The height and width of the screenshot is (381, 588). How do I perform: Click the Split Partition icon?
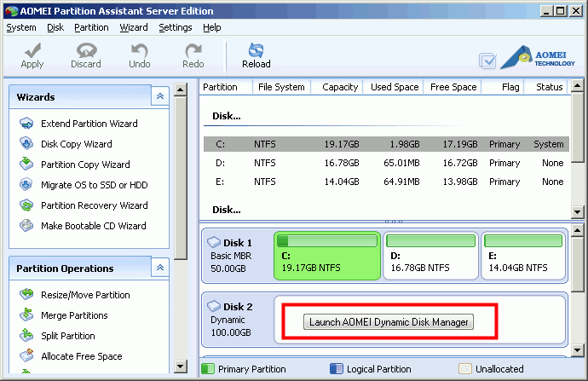(26, 335)
